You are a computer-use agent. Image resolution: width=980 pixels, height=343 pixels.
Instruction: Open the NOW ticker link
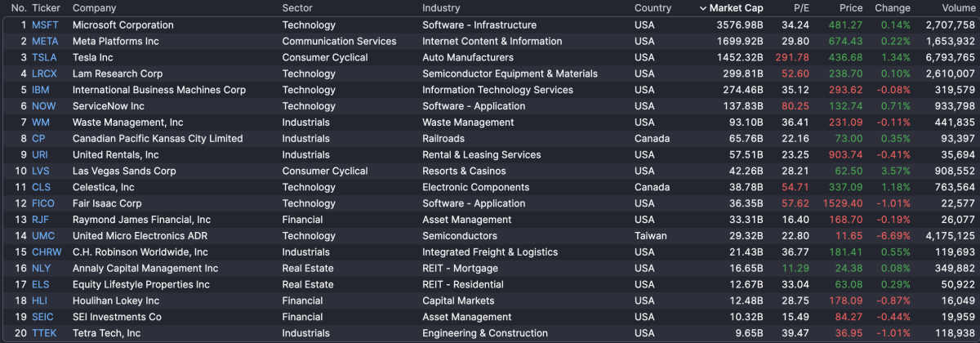pyautogui.click(x=43, y=106)
